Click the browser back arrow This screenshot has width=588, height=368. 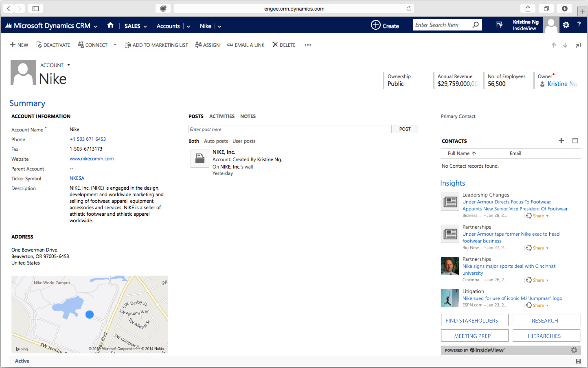pyautogui.click(x=8, y=8)
